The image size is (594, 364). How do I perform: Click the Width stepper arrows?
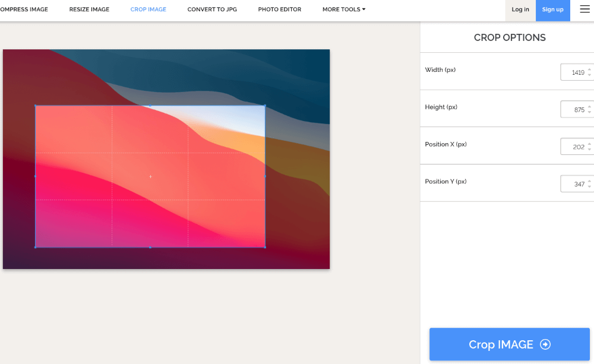(x=589, y=72)
